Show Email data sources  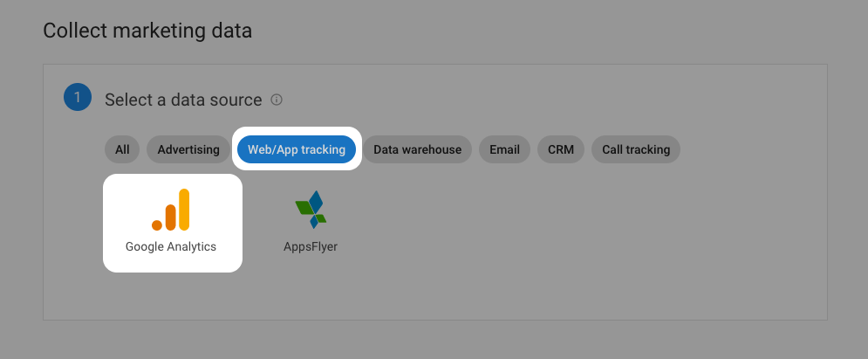click(504, 149)
